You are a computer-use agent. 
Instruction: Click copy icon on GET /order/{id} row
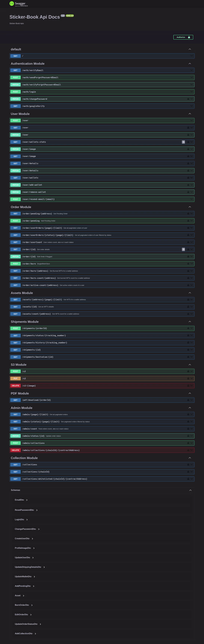coord(183,249)
